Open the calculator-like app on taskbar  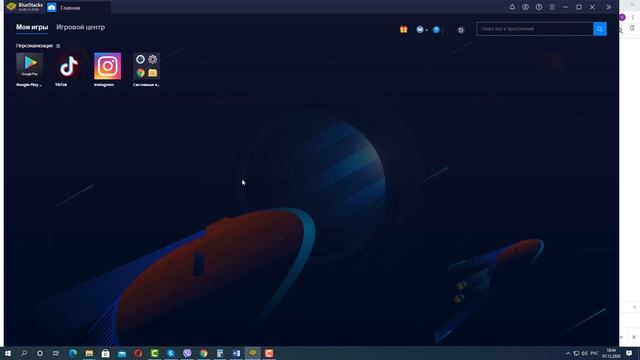[220, 353]
